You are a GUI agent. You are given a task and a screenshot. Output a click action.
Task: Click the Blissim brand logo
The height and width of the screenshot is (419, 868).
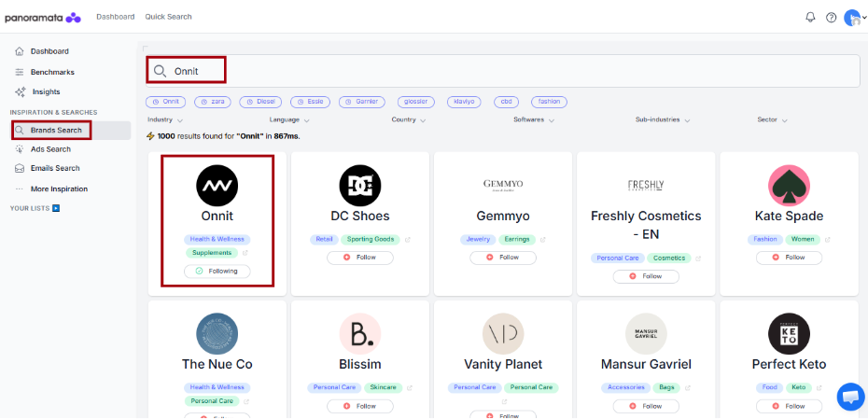(x=360, y=334)
